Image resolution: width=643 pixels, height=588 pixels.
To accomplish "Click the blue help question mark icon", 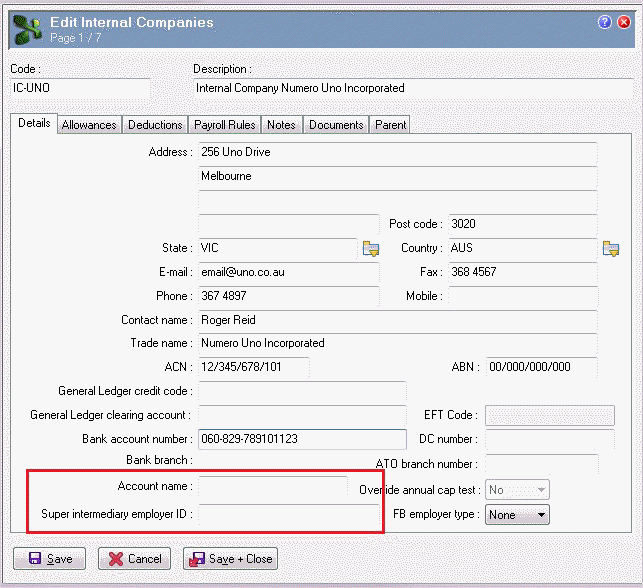I will [605, 22].
